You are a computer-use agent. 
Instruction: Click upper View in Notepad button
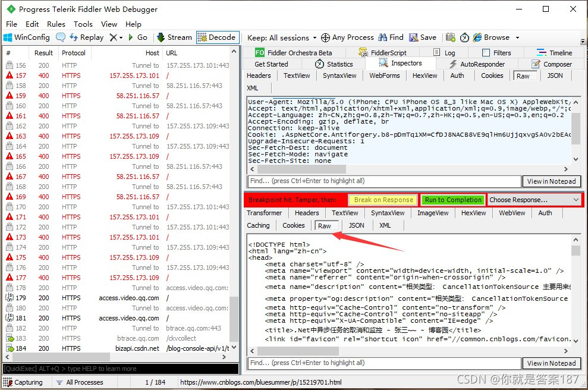click(551, 181)
